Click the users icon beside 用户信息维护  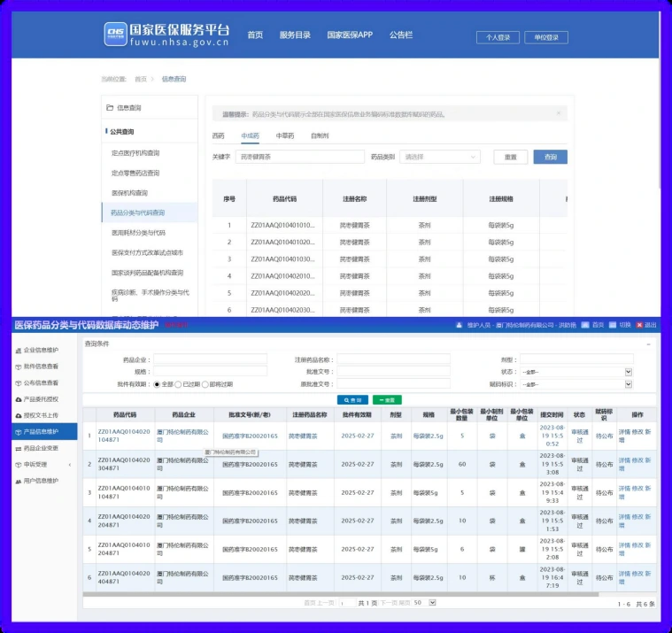click(19, 482)
